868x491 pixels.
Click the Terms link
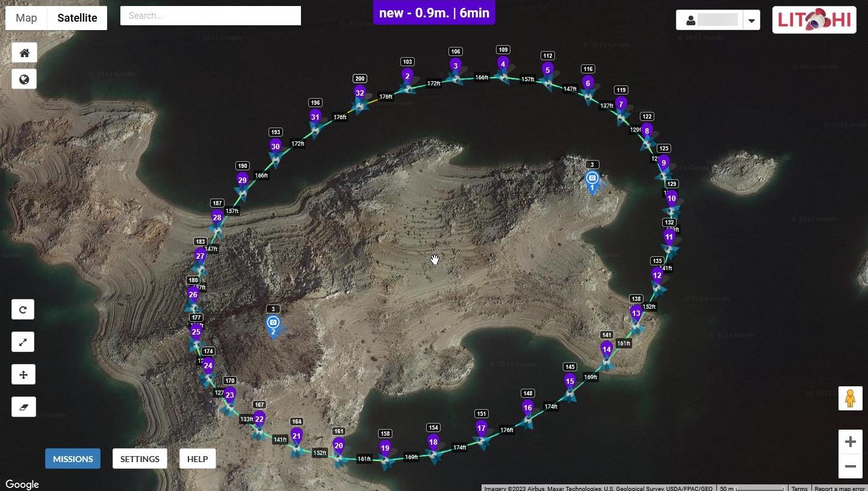(799, 488)
